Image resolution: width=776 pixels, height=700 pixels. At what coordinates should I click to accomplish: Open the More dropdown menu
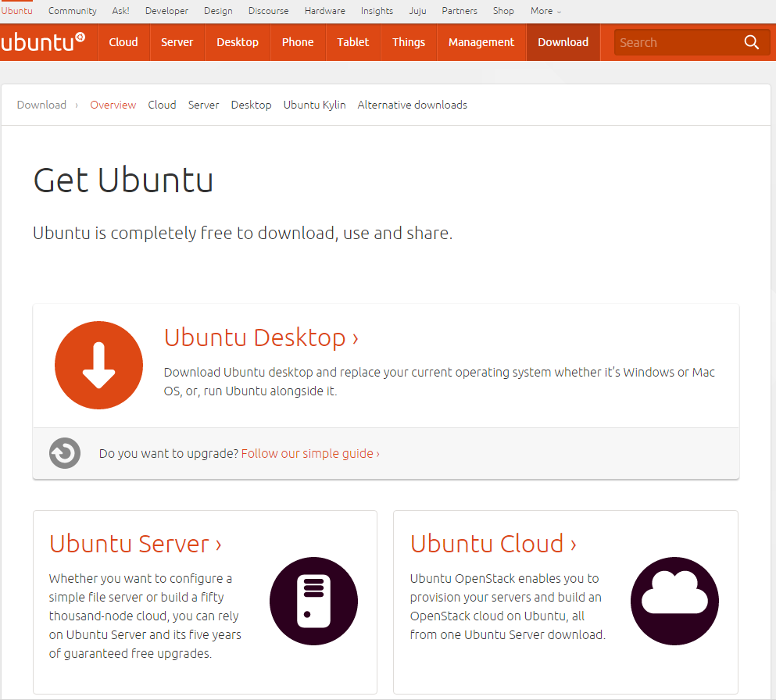click(545, 10)
